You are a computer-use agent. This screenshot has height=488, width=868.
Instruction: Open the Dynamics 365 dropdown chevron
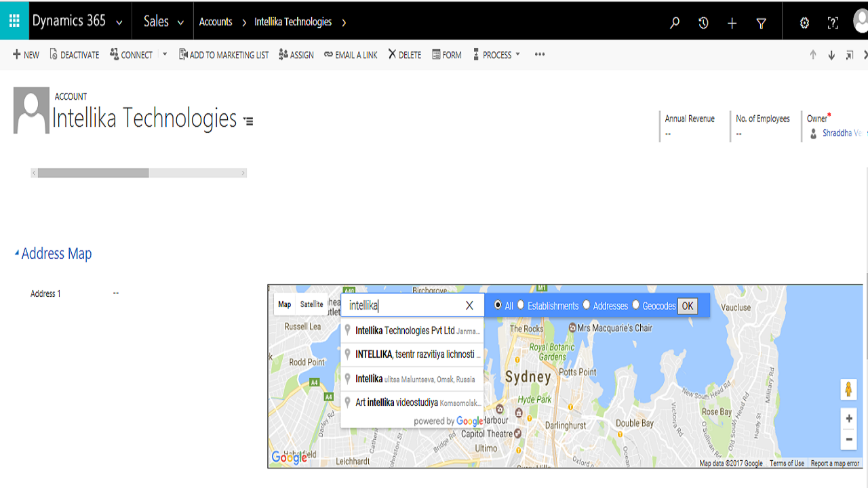pyautogui.click(x=119, y=22)
